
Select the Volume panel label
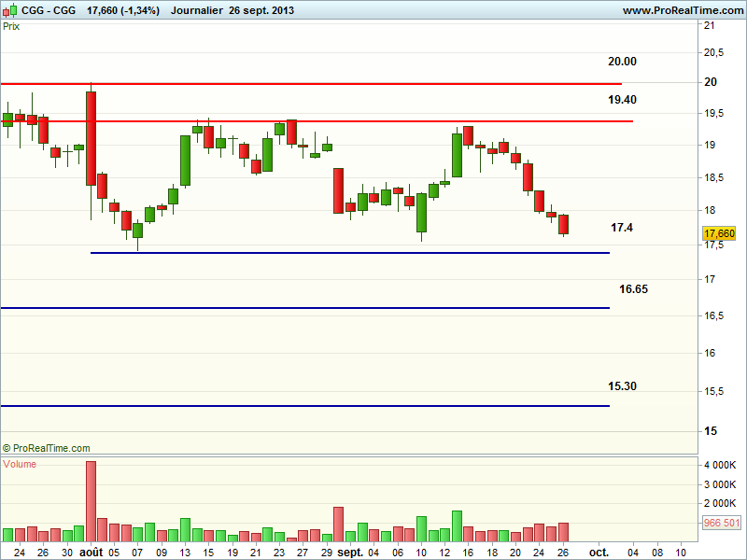tap(21, 464)
